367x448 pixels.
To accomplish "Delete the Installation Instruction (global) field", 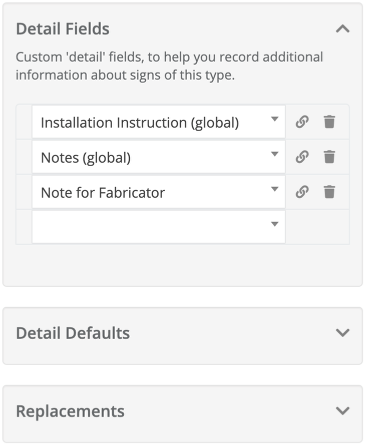I will click(329, 122).
